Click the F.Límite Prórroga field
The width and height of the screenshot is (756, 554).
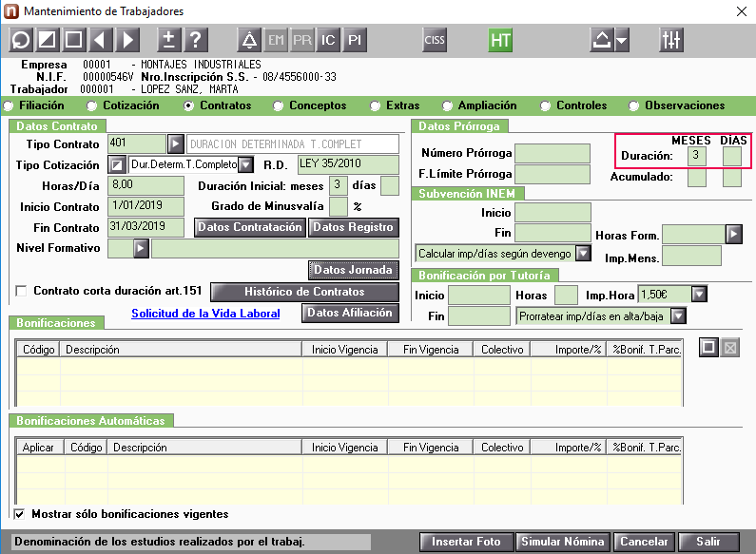point(552,174)
